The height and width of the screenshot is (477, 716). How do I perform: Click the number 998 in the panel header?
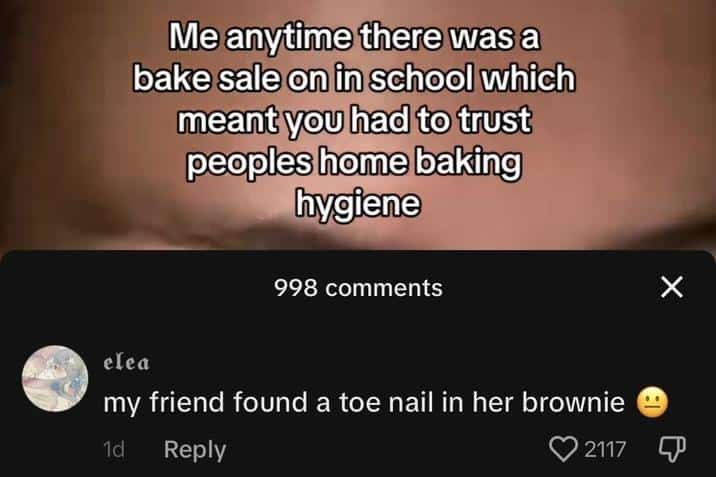tap(296, 288)
